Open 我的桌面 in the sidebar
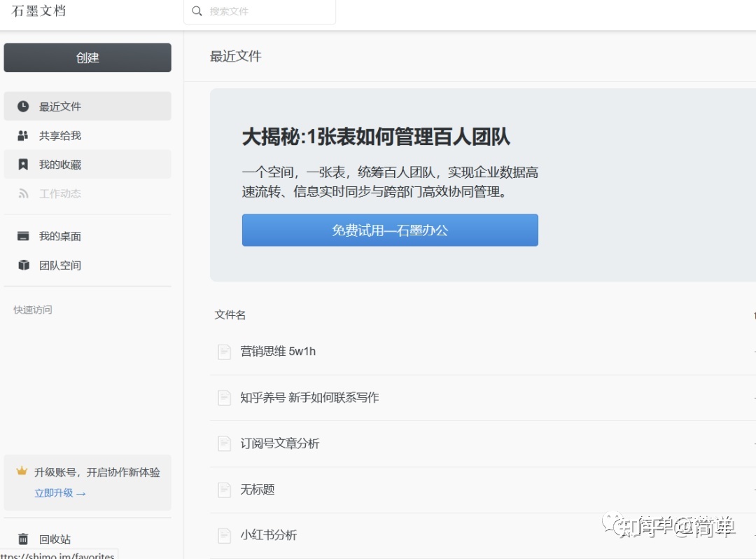Screen dimensions: 756x559 click(x=87, y=236)
